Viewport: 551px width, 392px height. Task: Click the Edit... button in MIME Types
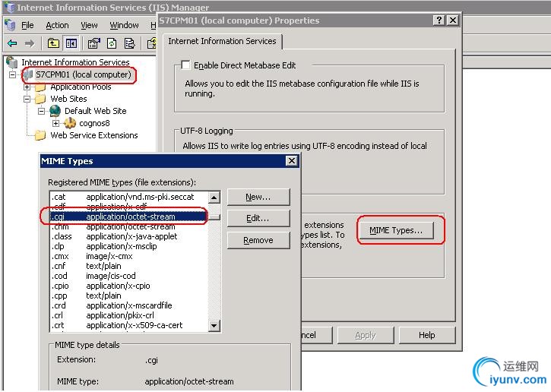coord(258,219)
